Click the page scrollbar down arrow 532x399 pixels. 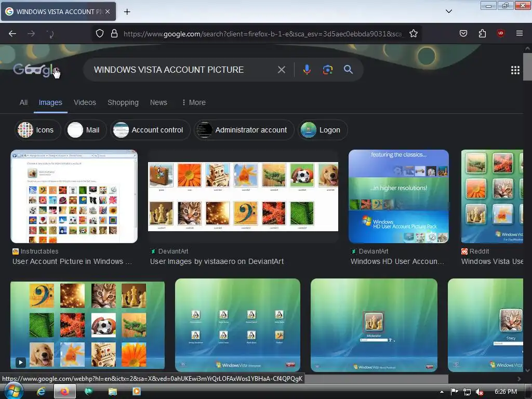[527, 370]
